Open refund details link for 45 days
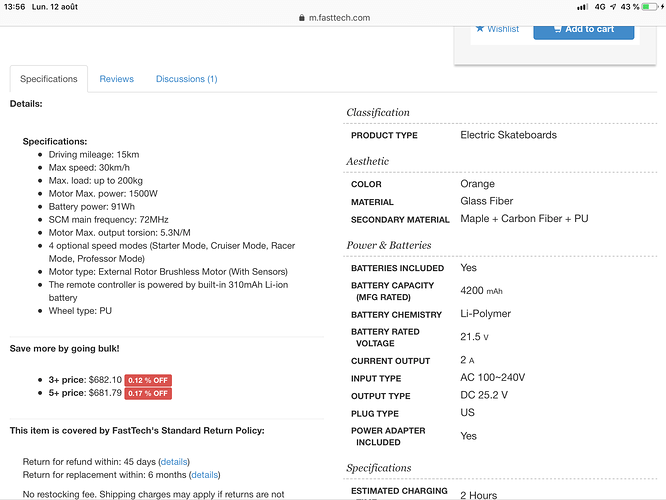This screenshot has height=500, width=666. point(174,462)
